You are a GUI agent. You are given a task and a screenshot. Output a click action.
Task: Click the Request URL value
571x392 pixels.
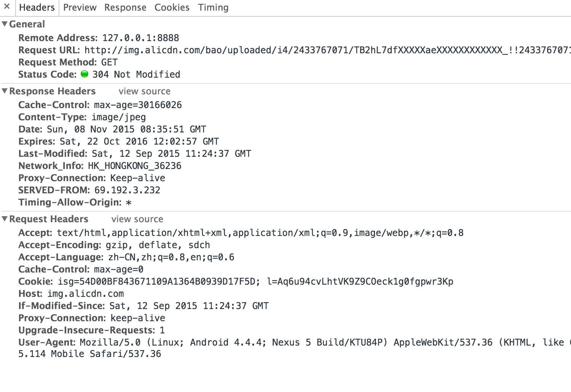328,50
